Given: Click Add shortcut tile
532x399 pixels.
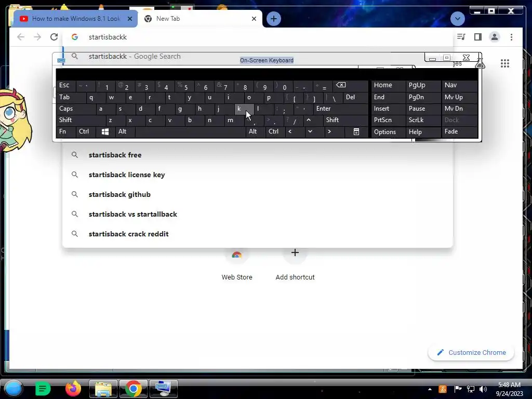Looking at the screenshot, I should [295, 264].
